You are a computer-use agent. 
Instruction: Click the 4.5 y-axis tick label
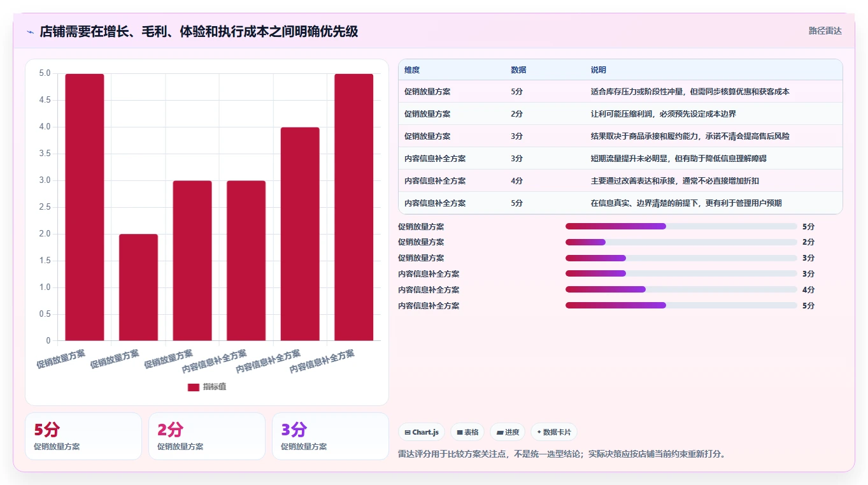coord(45,100)
